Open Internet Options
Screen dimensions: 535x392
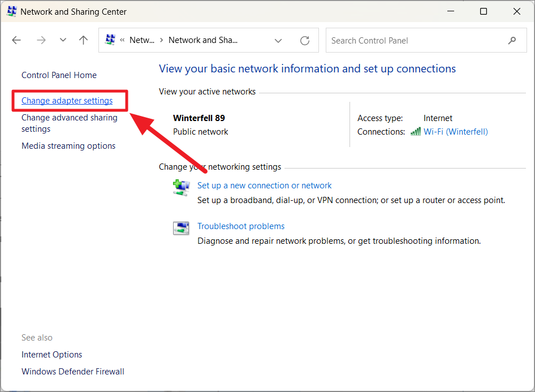51,354
